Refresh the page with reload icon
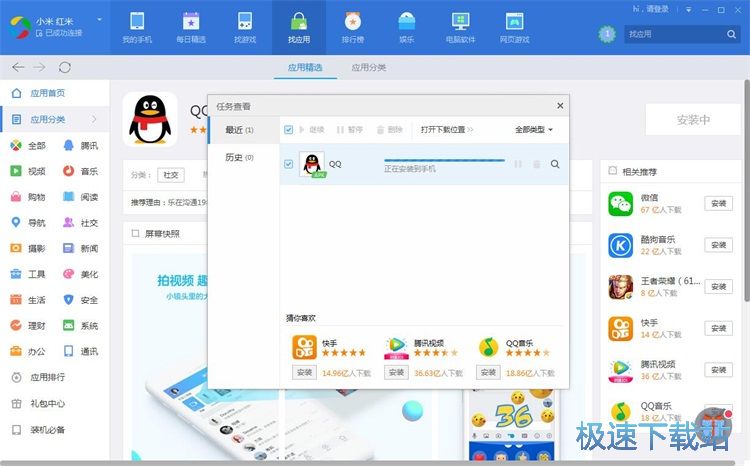The image size is (750, 466). [x=65, y=67]
